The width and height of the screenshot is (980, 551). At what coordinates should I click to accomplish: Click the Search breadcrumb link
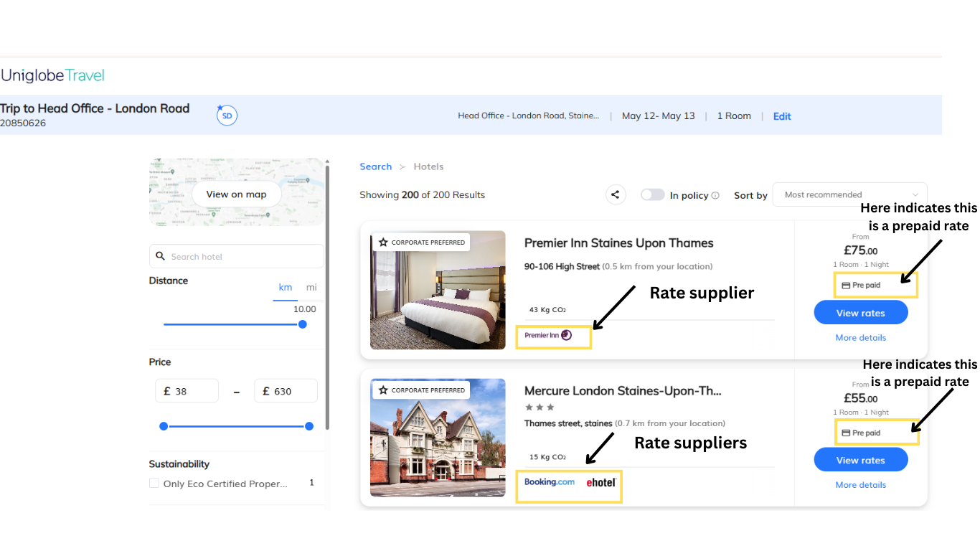click(376, 166)
